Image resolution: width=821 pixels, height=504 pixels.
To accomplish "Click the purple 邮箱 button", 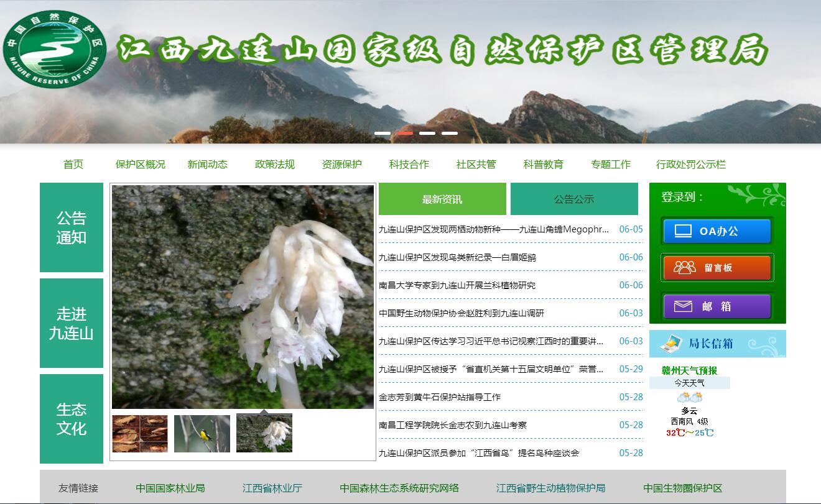I will point(717,306).
